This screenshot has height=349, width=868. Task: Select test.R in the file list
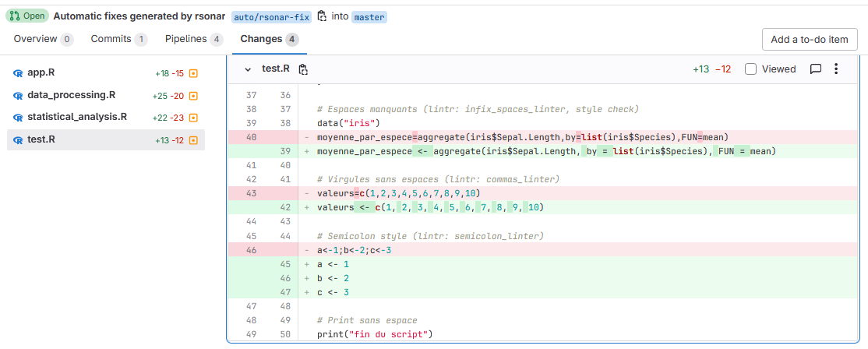[x=106, y=140]
